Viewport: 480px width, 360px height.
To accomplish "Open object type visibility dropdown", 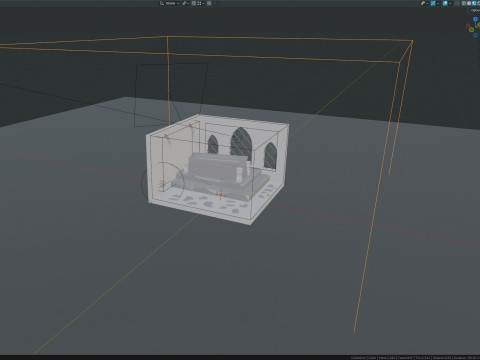I will (424, 3).
